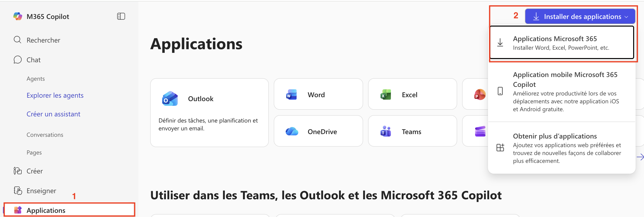Open the Outlook app card
The width and height of the screenshot is (644, 217).
coord(209,112)
